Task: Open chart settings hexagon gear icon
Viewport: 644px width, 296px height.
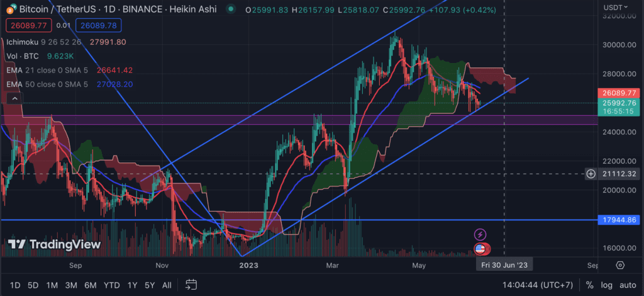Action: pos(620,265)
